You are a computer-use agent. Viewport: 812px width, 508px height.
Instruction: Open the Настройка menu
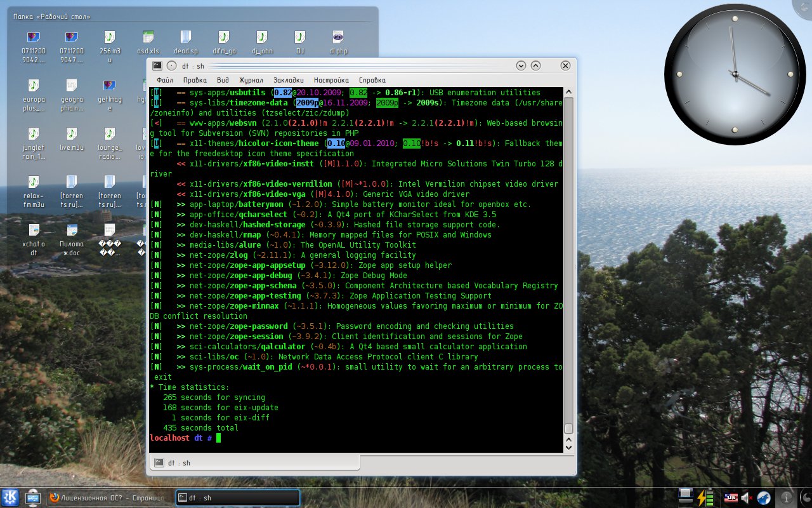pyautogui.click(x=331, y=81)
